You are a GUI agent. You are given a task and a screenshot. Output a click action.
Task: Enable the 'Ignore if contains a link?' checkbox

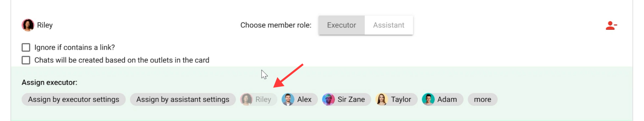click(x=26, y=48)
